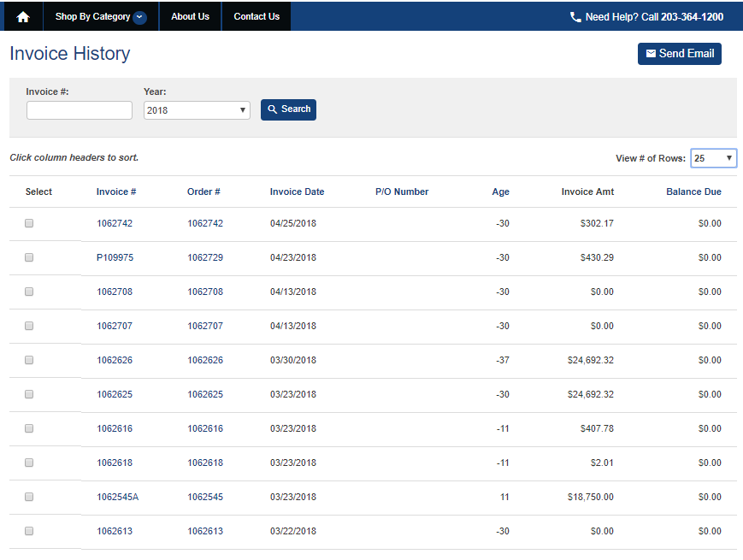This screenshot has width=743, height=560.
Task: Open the Contact Us menu item
Action: pyautogui.click(x=256, y=15)
